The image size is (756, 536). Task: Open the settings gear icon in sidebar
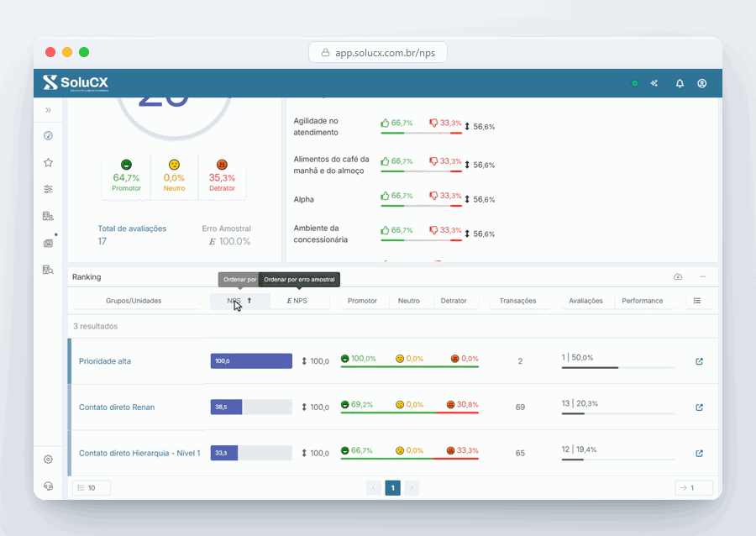tap(48, 460)
